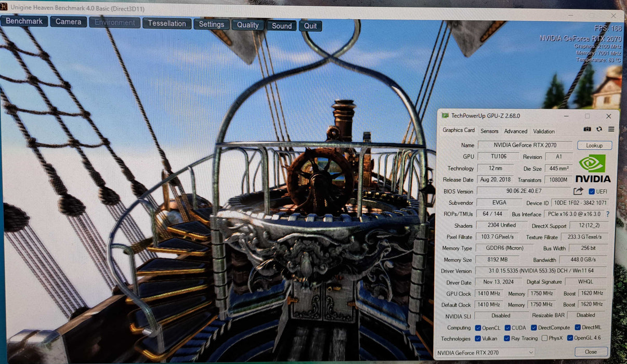Open the Quality menu in Heaven
This screenshot has width=627, height=364.
click(248, 24)
